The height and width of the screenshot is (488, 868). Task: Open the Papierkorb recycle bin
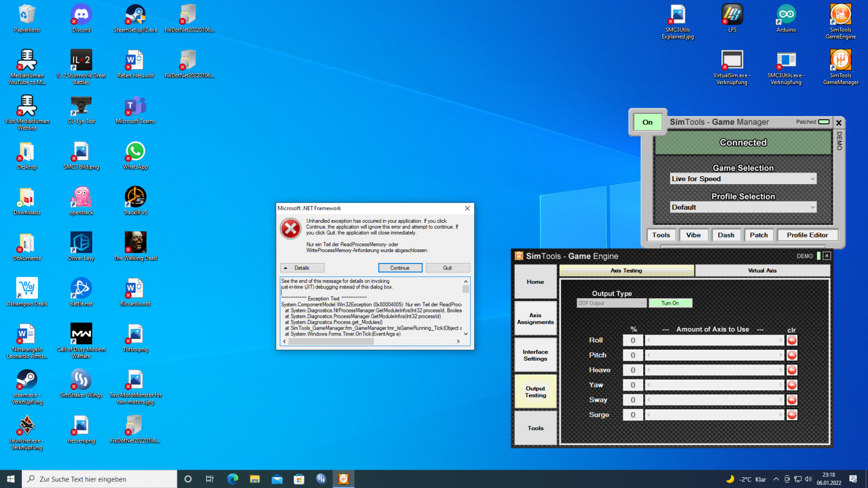pyautogui.click(x=27, y=18)
